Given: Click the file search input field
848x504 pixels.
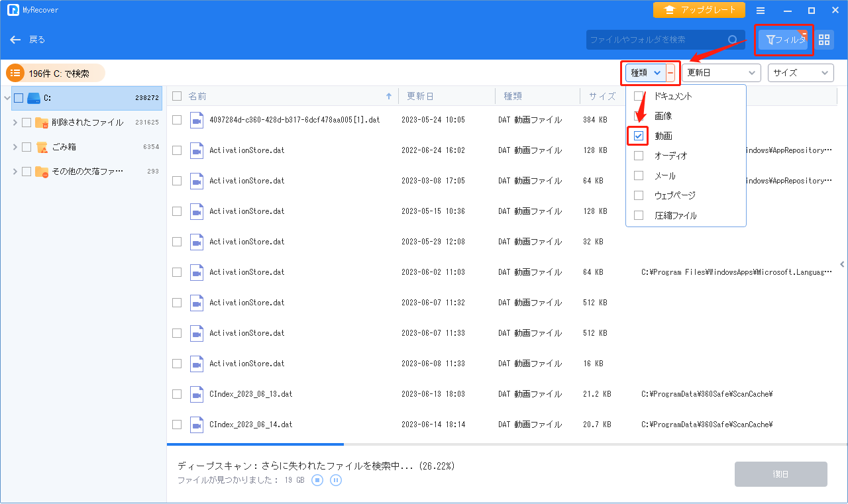Looking at the screenshot, I should [x=662, y=40].
